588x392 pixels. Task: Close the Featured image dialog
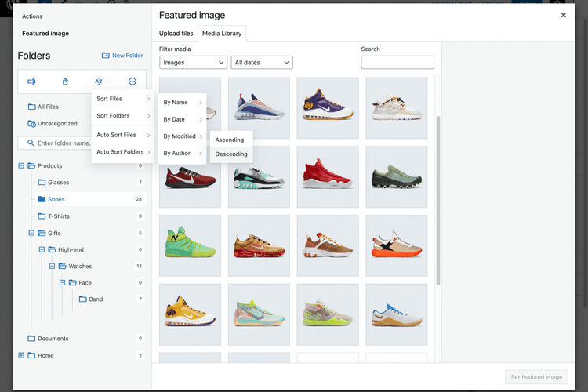tap(563, 15)
